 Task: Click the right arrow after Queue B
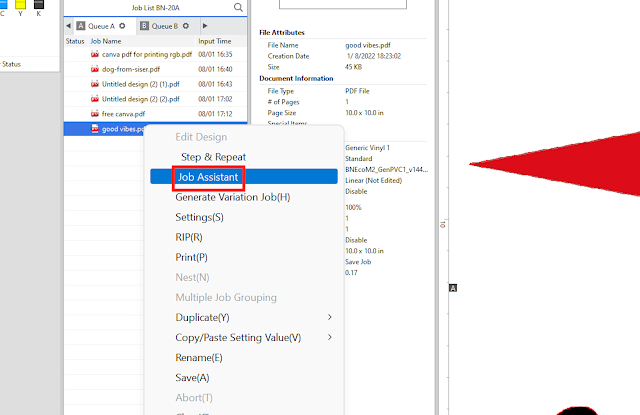[205, 26]
